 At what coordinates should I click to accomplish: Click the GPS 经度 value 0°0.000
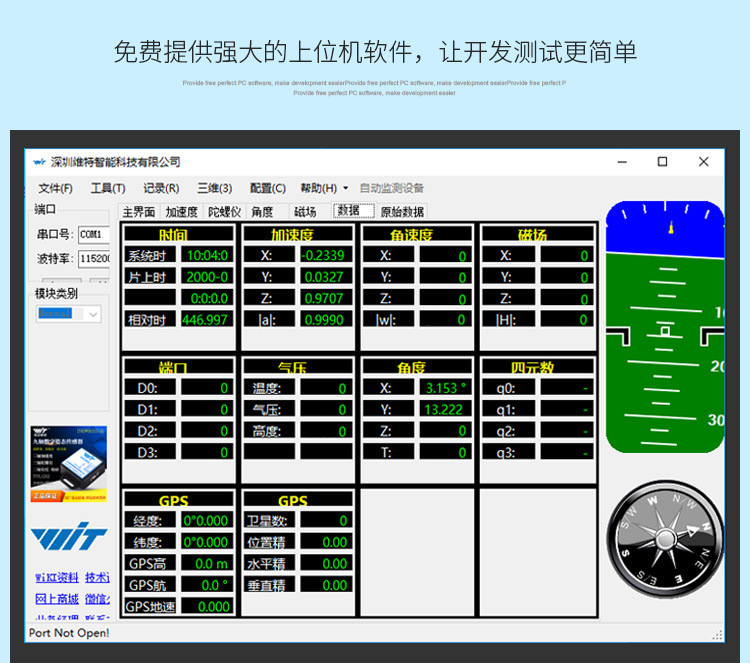207,520
